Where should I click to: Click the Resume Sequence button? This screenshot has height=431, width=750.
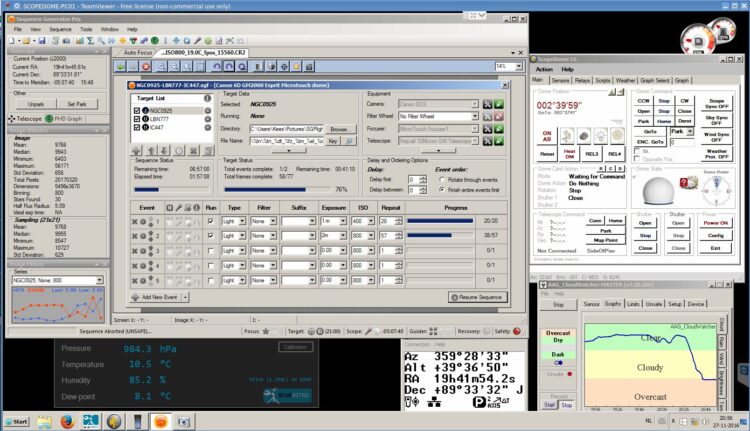point(477,298)
